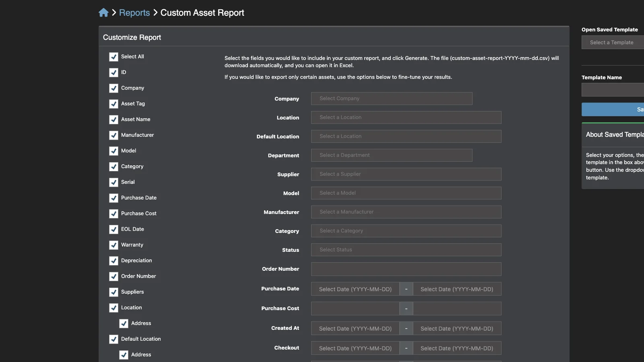
Task: Open the Select a Template dropdown
Action: [x=613, y=42]
